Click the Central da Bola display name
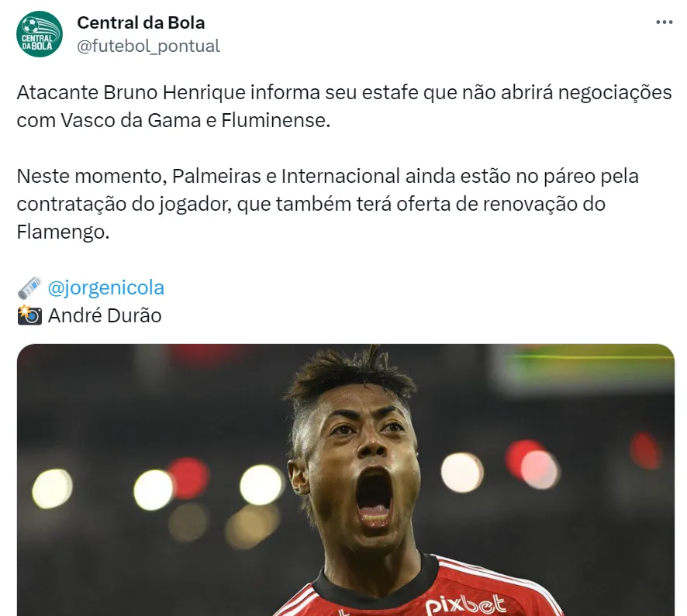The width and height of the screenshot is (687, 616). click(x=140, y=22)
